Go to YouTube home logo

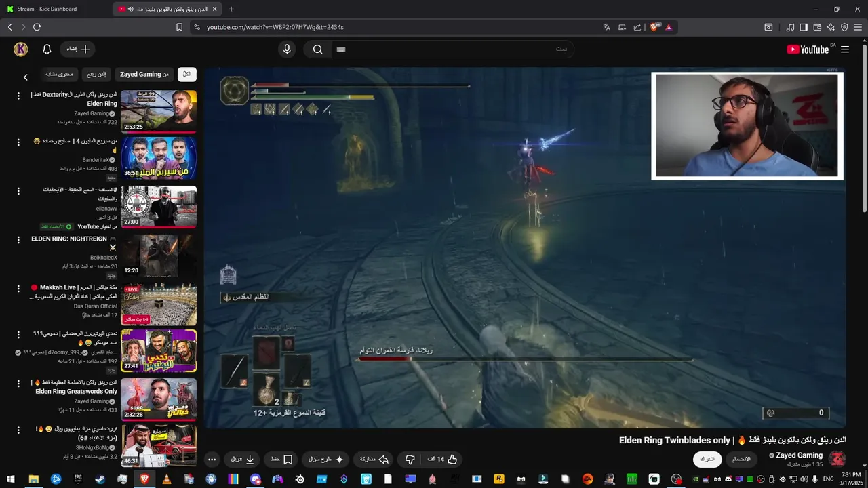pos(808,49)
